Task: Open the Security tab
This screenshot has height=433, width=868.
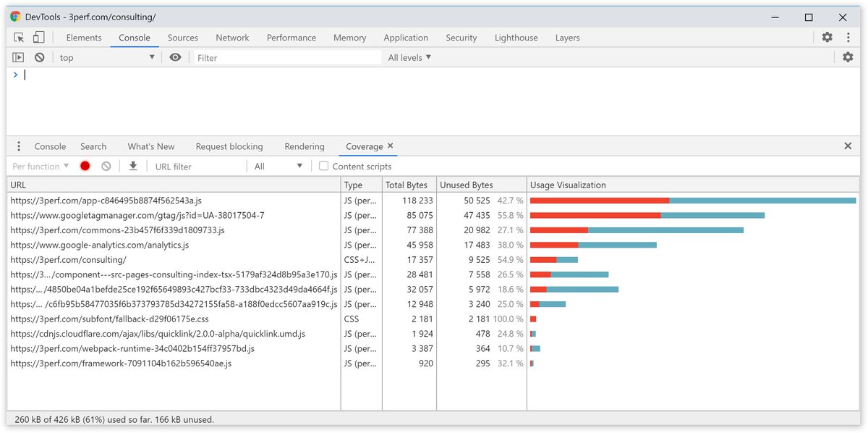Action: click(x=461, y=38)
